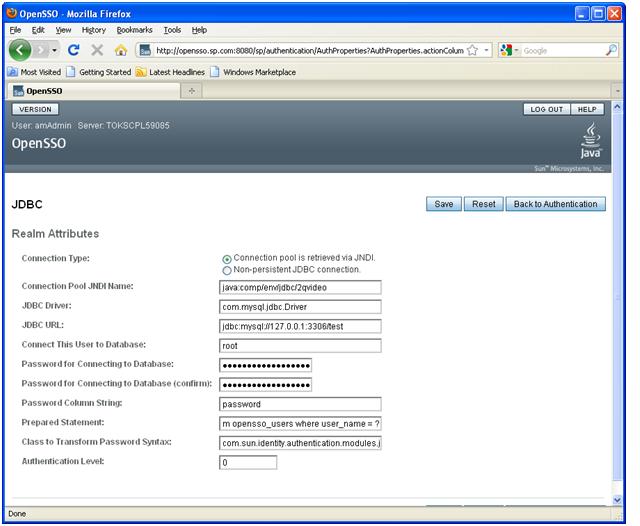Click the 'User: amAdmin' text
This screenshot has width=640, height=526.
[41, 126]
